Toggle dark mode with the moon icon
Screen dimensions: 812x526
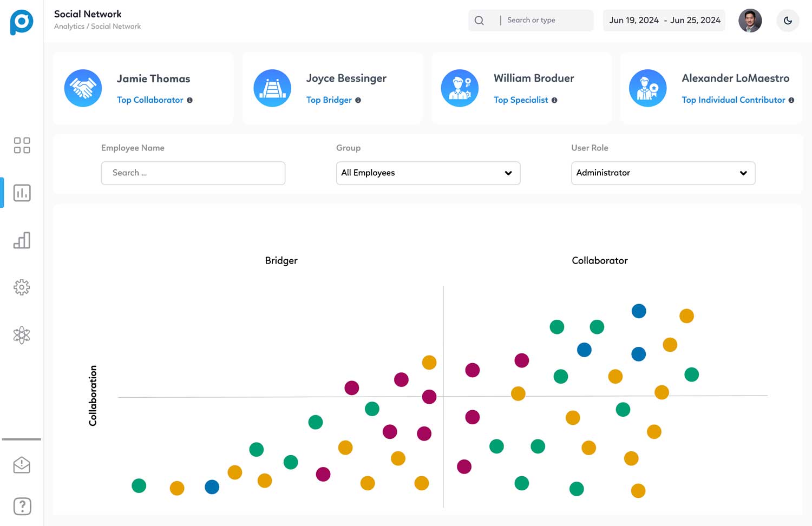pos(788,21)
